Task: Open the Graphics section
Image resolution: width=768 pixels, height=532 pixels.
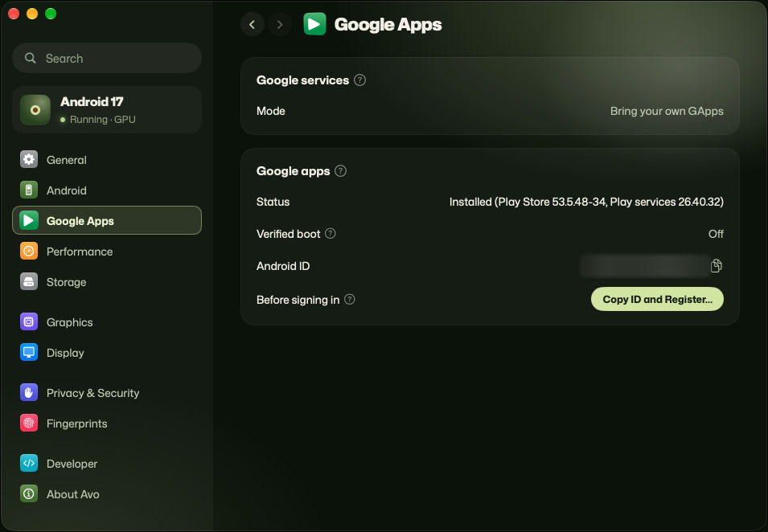Action: tap(107, 322)
